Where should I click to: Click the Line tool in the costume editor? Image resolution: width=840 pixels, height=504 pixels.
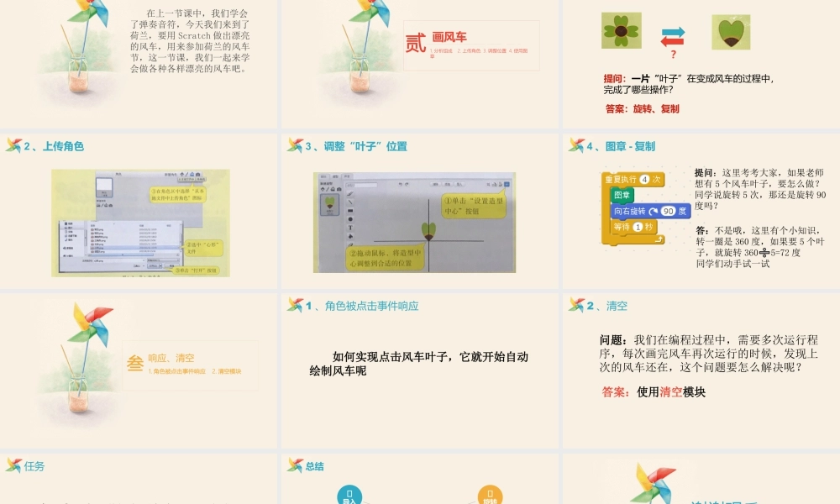point(349,202)
